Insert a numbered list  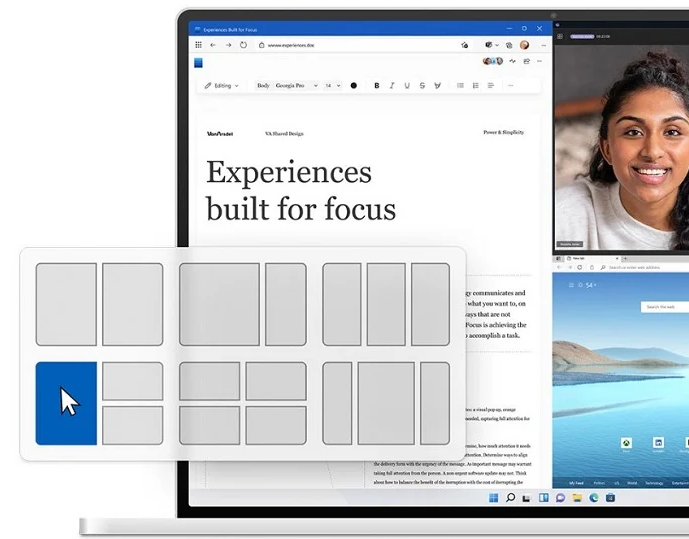[x=475, y=86]
